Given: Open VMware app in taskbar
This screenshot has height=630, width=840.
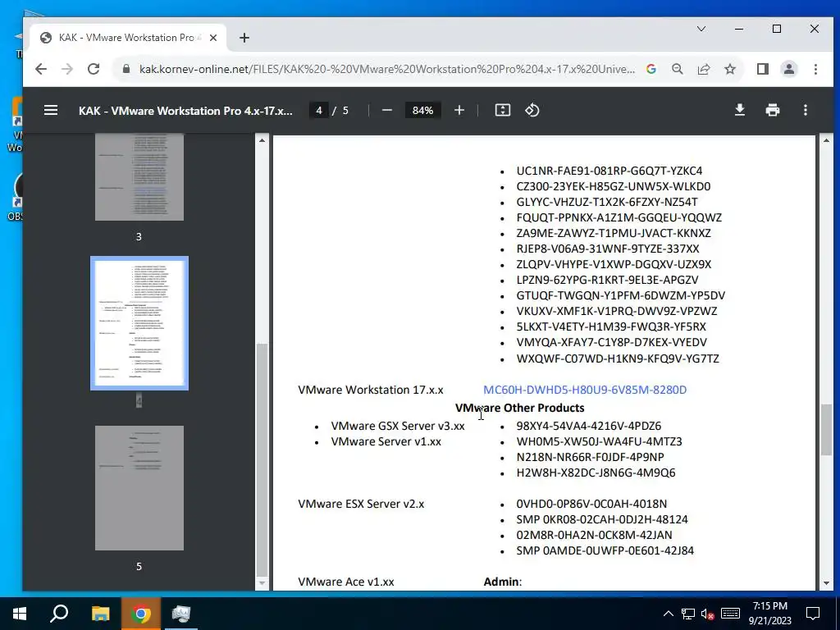Looking at the screenshot, I should point(181,614).
